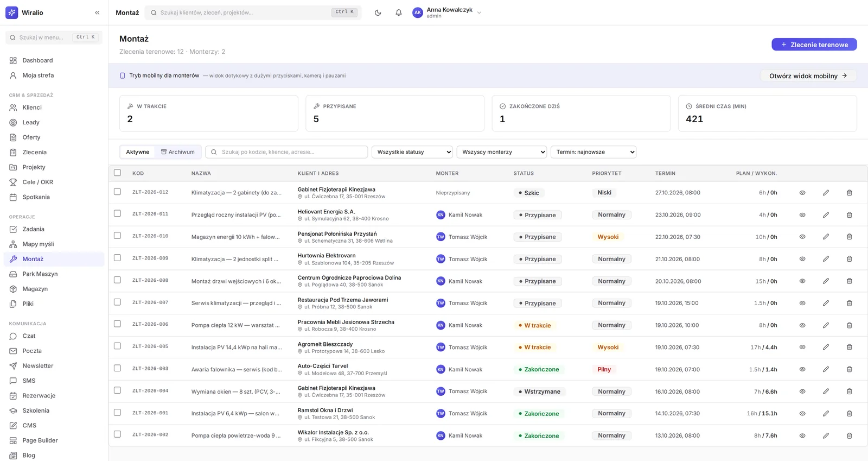Tick the checkbox for ZLT-2026-007
The image size is (868, 461).
tap(117, 302)
